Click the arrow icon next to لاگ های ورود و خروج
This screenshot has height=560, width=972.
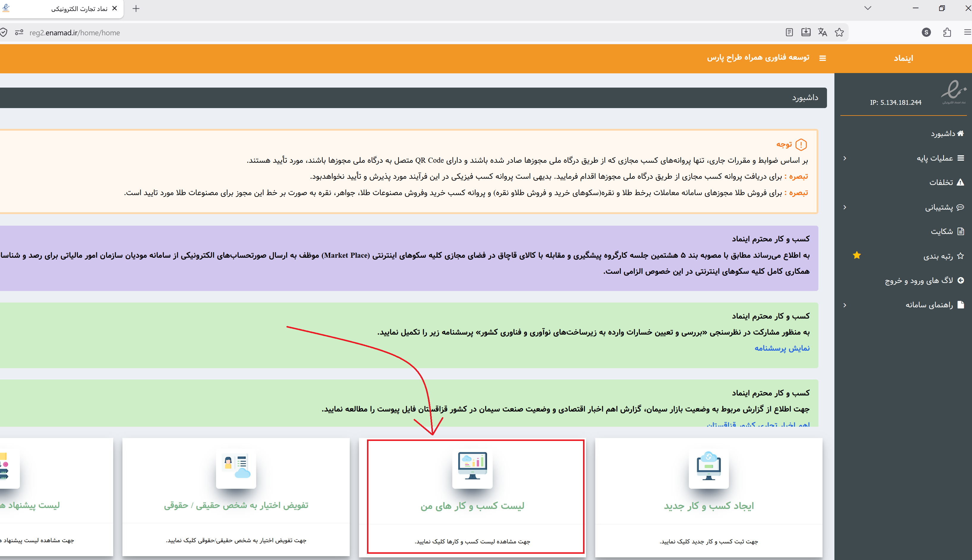960,280
